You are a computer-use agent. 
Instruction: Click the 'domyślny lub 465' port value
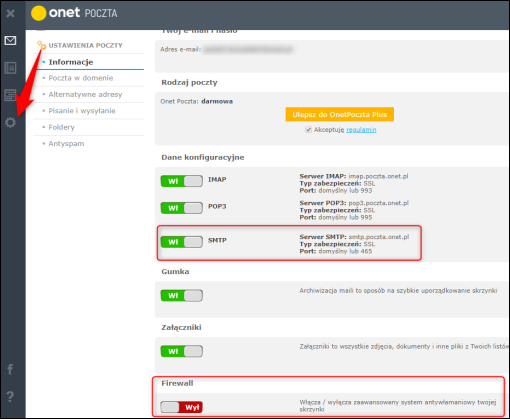[345, 251]
